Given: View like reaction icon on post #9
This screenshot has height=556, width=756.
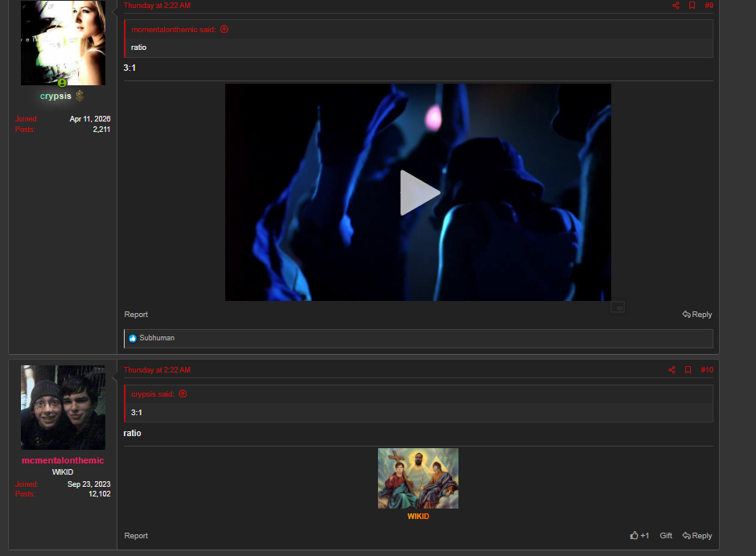Looking at the screenshot, I should (x=133, y=339).
